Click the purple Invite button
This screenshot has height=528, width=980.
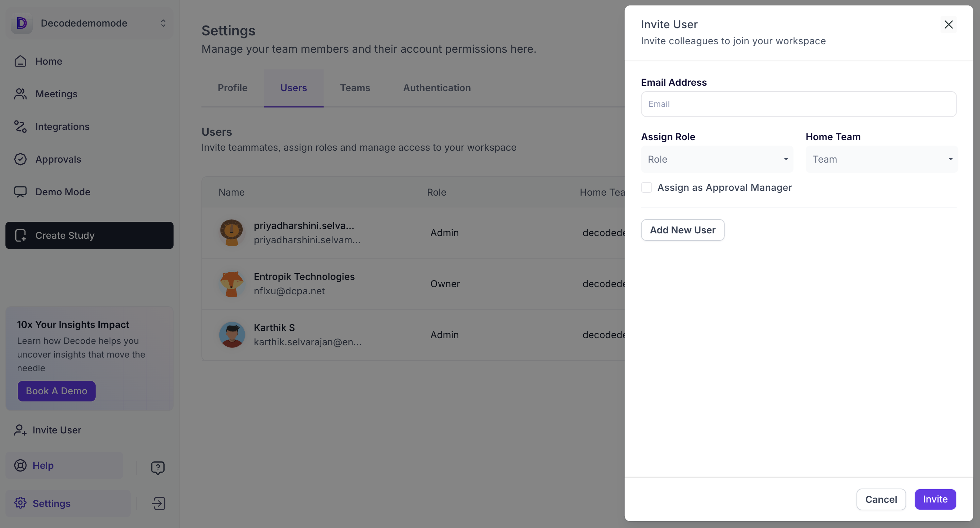point(935,499)
